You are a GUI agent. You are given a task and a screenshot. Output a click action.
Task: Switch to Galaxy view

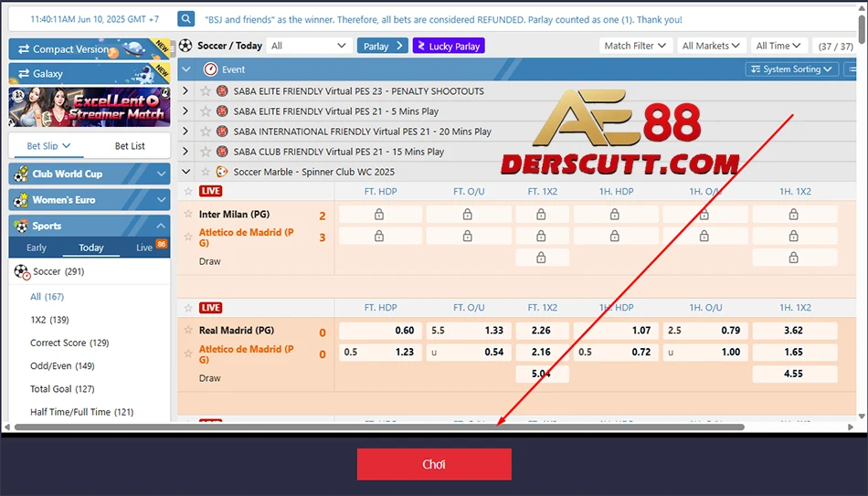90,73
